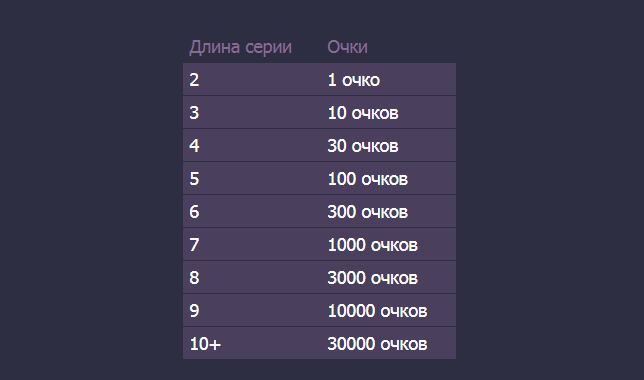The image size is (644, 380).
Task: Select the series length 4 cell
Action: 252,145
